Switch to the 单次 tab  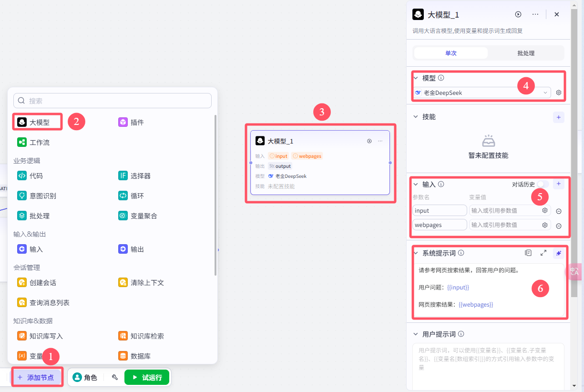(451, 53)
